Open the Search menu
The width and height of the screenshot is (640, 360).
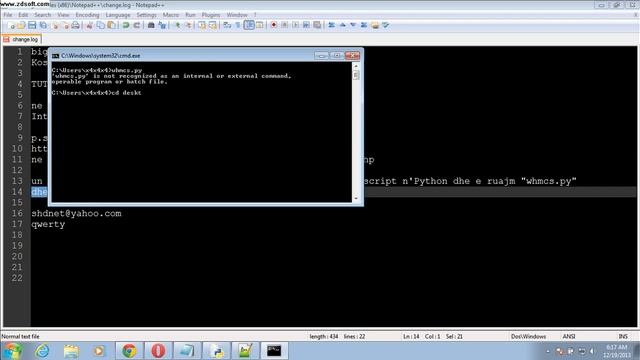coord(42,15)
